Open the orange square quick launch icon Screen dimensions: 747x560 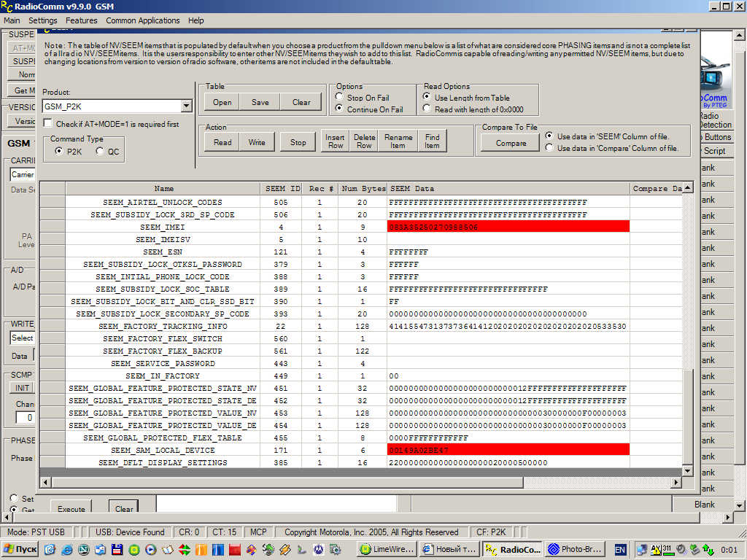click(x=201, y=550)
